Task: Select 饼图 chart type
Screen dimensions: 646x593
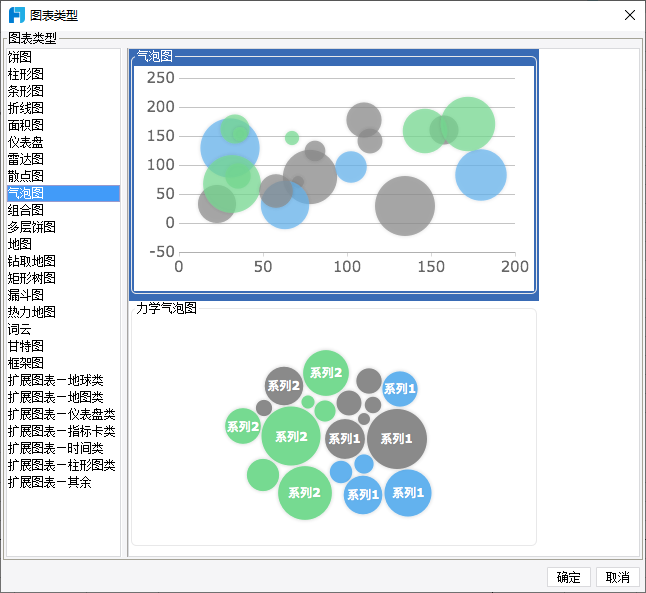Action: pos(63,57)
